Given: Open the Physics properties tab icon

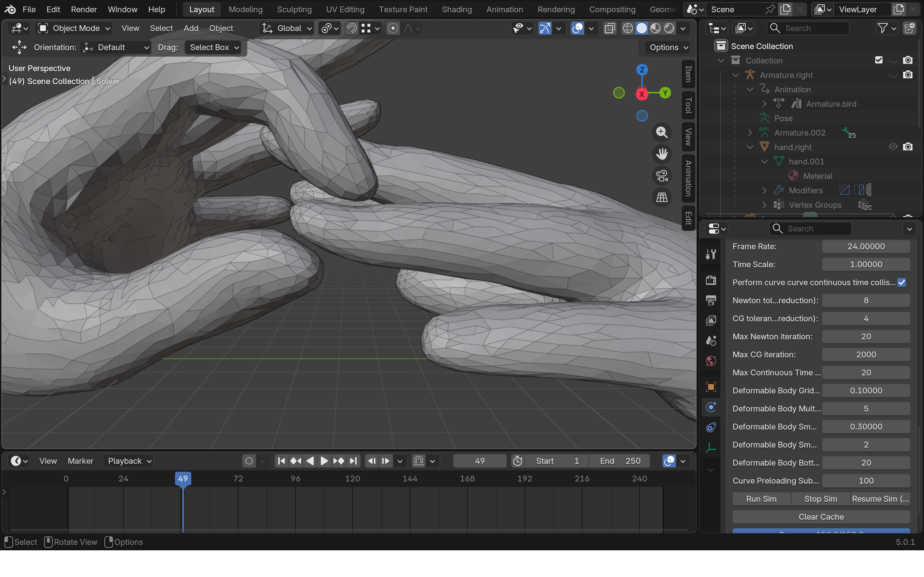Looking at the screenshot, I should (x=711, y=407).
